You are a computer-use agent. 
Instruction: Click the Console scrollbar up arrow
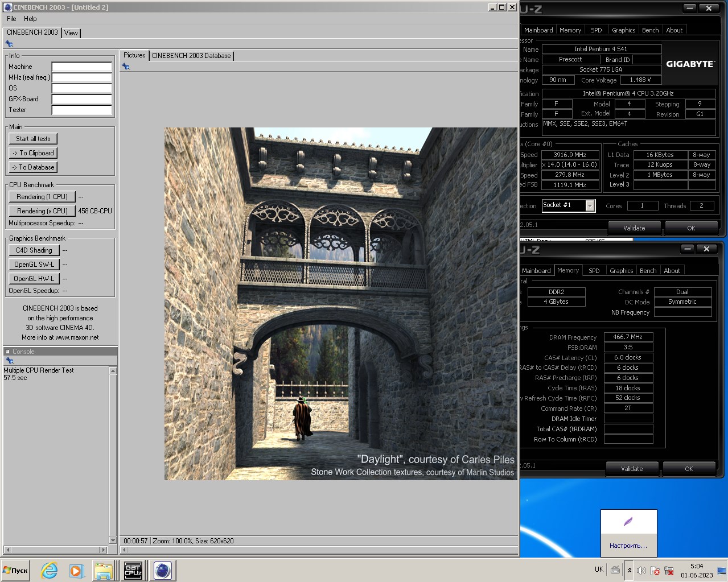click(x=113, y=370)
